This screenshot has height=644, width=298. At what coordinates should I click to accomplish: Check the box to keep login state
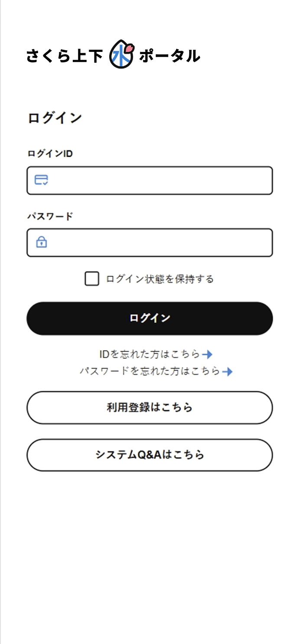click(92, 278)
